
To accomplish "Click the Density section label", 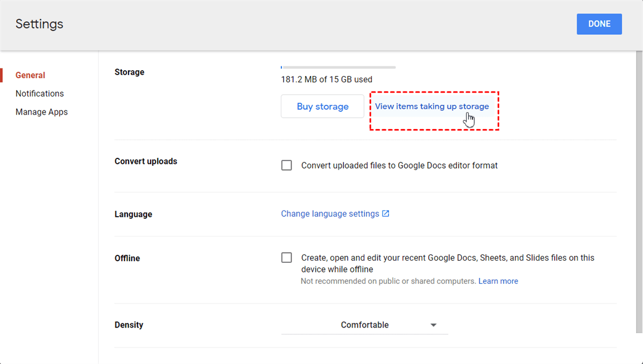I will point(129,325).
